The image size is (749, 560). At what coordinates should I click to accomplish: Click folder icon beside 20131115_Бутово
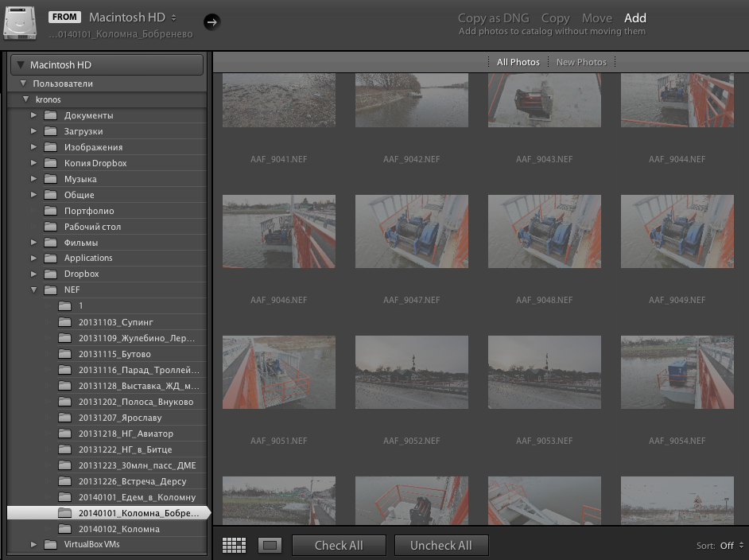coord(65,354)
